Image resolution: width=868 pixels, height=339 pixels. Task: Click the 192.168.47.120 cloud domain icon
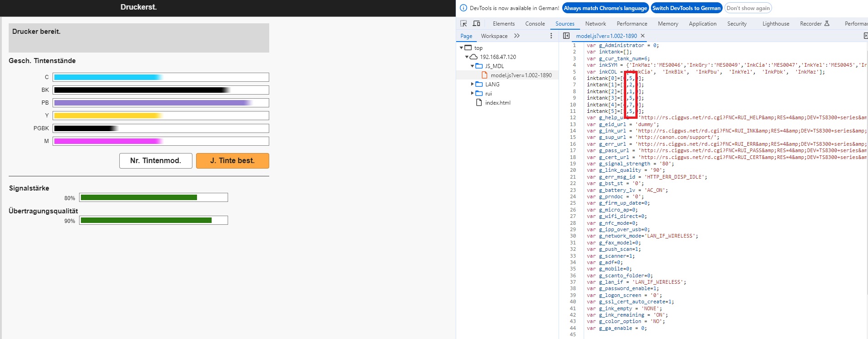pos(474,57)
